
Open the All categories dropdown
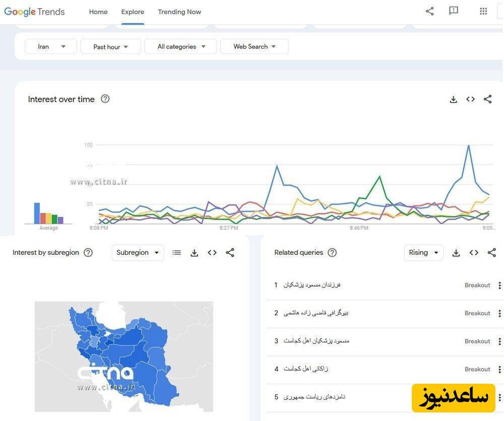pyautogui.click(x=181, y=46)
